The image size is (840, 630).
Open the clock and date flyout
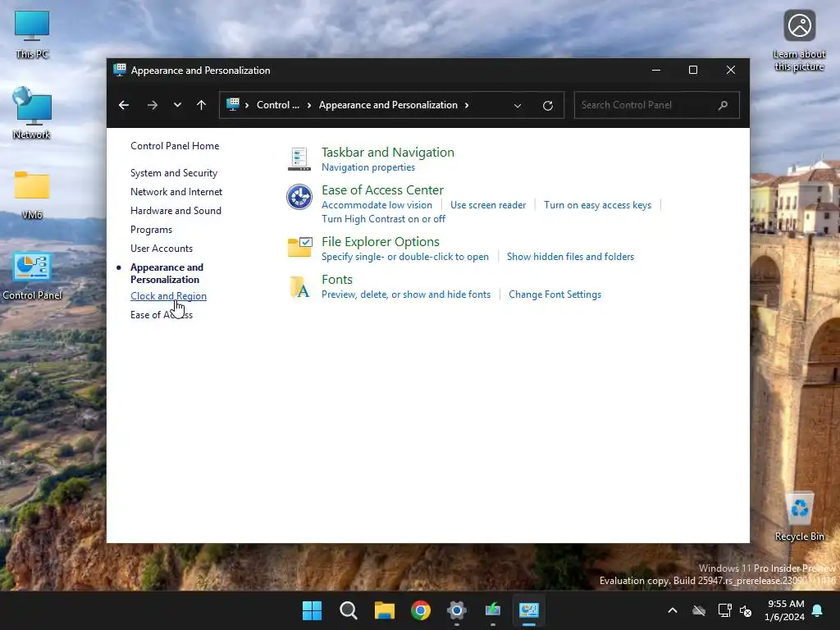point(785,610)
